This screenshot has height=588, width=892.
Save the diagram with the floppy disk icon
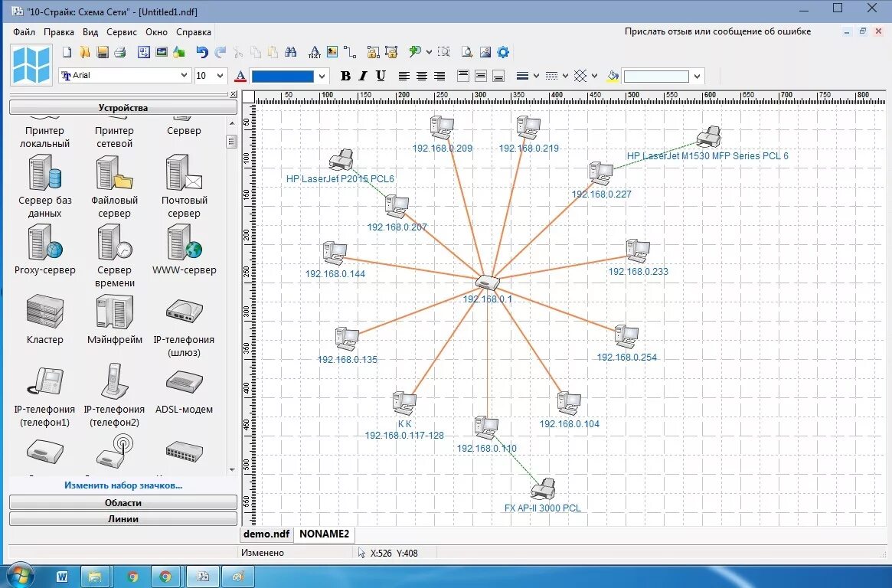pyautogui.click(x=103, y=52)
